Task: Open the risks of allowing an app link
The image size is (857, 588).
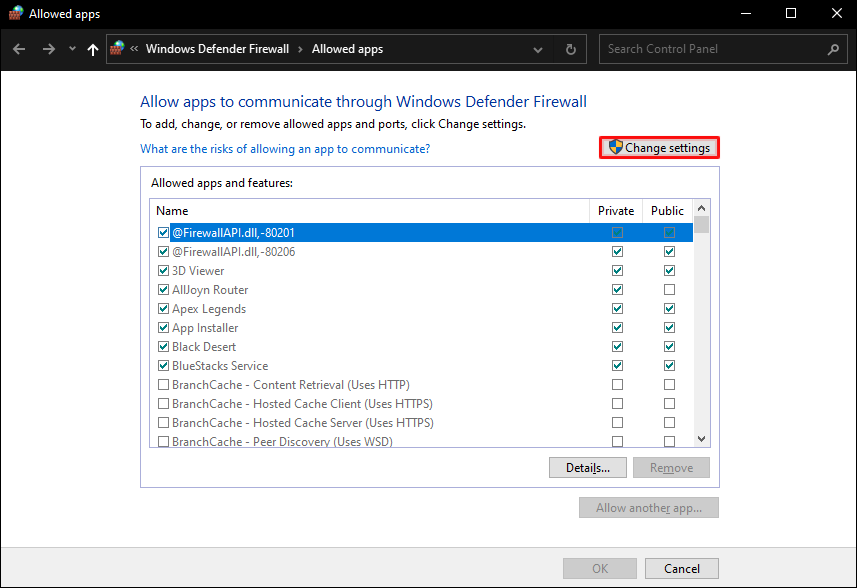Action: tap(285, 149)
